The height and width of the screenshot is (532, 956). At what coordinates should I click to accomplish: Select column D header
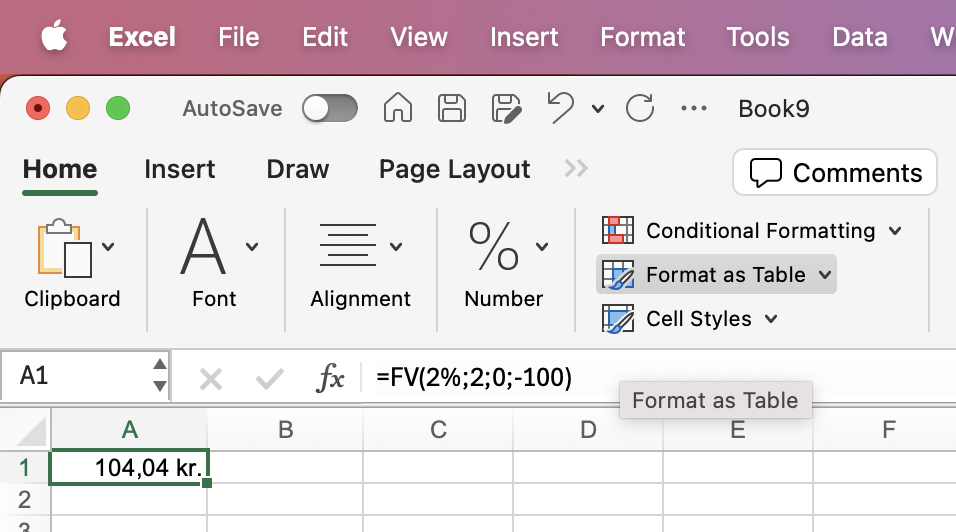588,430
